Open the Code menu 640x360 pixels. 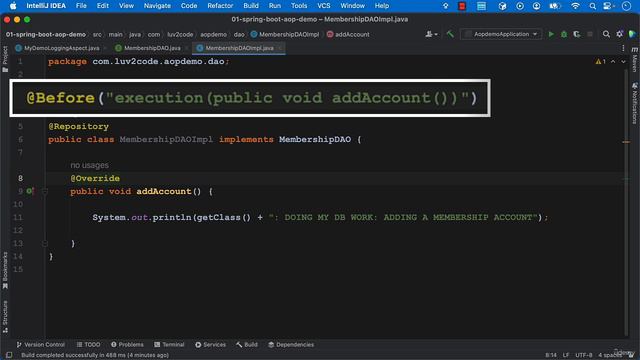pos(189,6)
